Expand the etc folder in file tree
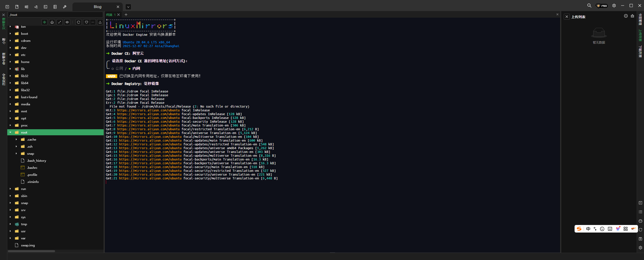Screen dimensions: 644x260 click(10, 55)
